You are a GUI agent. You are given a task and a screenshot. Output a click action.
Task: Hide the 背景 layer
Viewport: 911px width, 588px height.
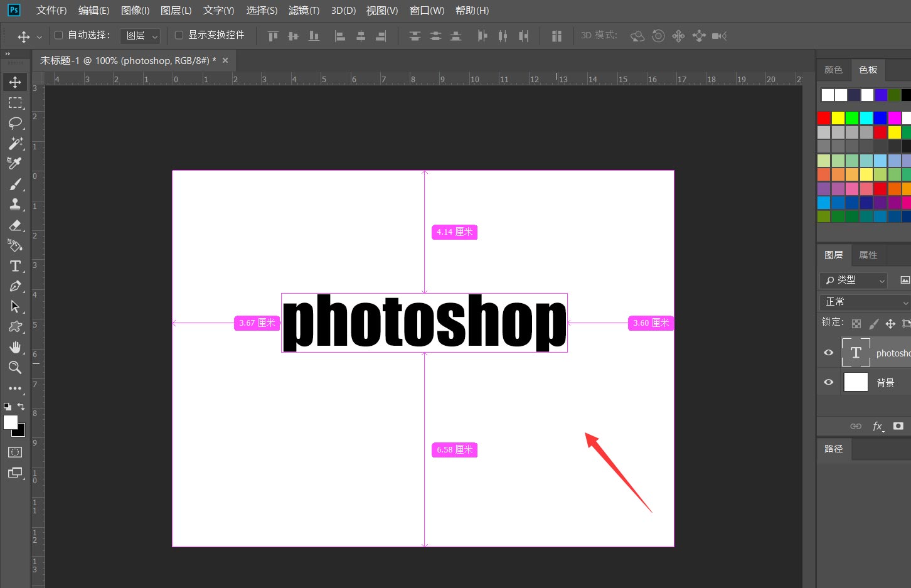829,382
